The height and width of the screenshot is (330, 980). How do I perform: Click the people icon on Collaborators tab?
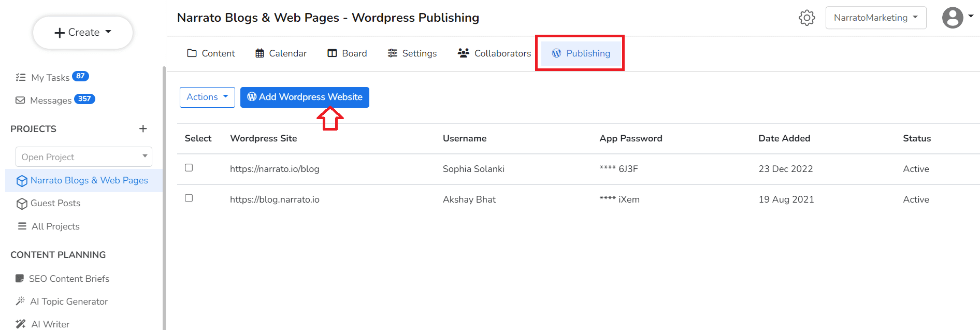(464, 53)
